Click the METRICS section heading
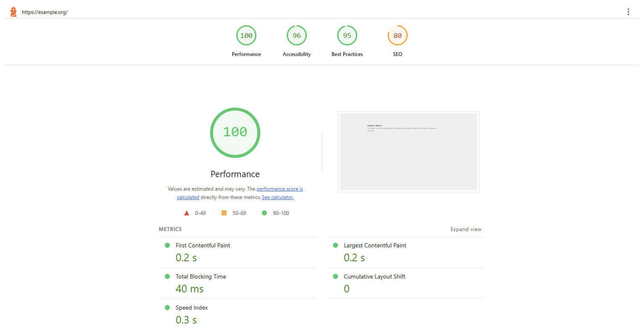 click(x=170, y=229)
